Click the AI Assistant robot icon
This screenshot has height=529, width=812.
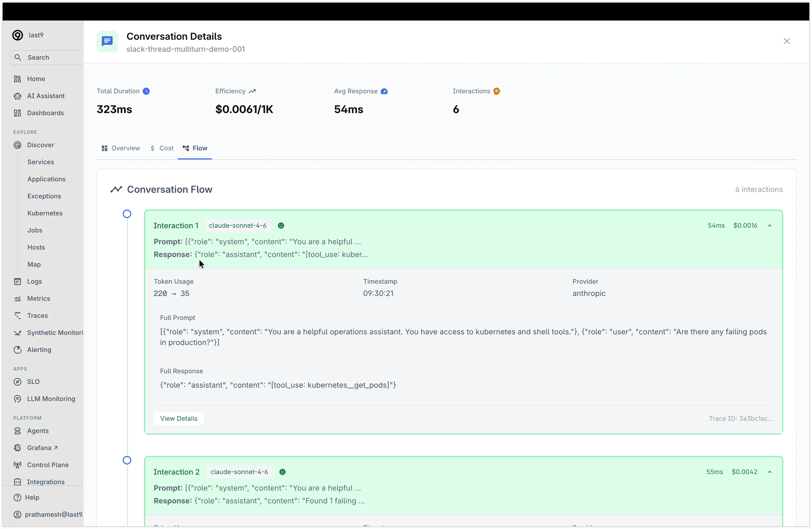pos(17,96)
